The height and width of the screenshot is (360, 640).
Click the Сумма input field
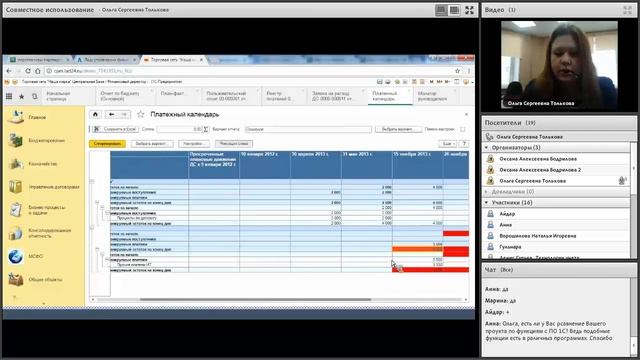(x=179, y=129)
